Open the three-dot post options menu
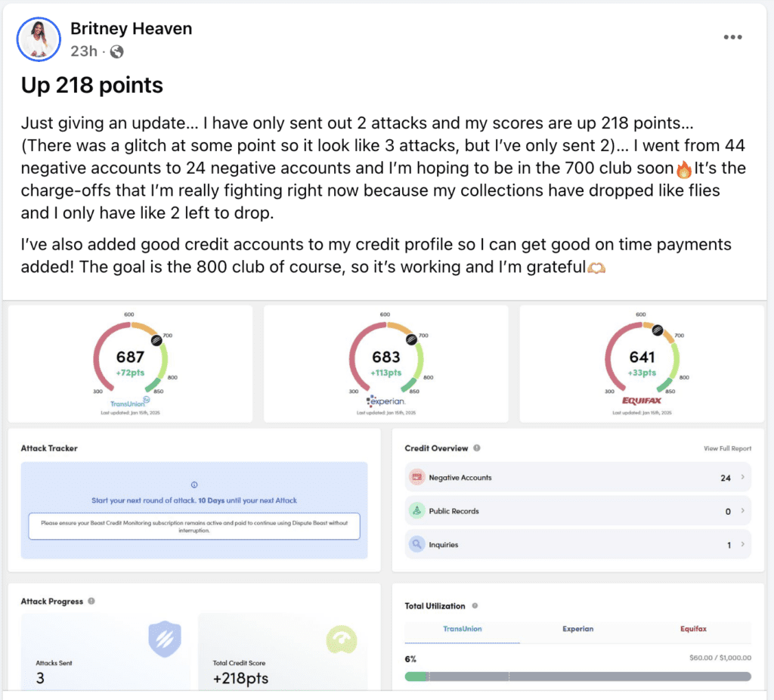 click(732, 37)
